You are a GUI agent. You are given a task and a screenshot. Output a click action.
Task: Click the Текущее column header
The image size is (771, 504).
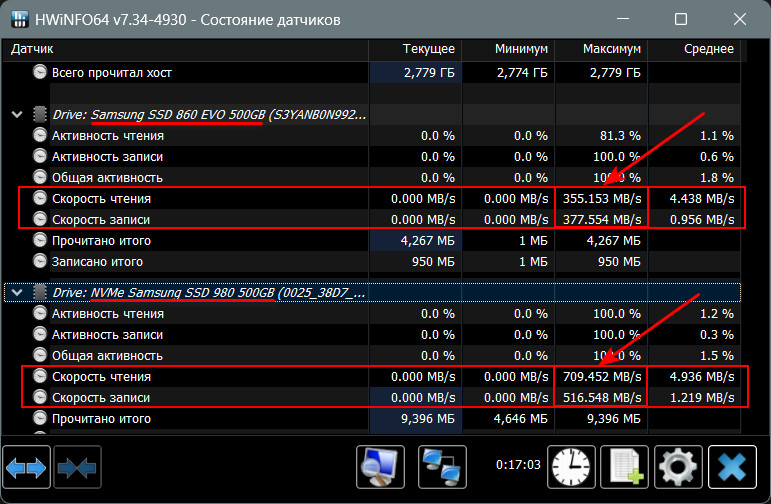(x=415, y=49)
